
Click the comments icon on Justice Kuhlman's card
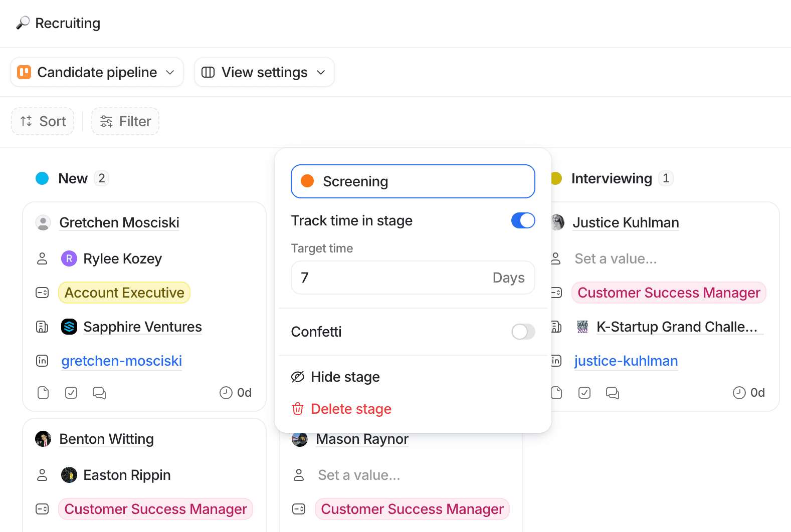click(x=612, y=393)
